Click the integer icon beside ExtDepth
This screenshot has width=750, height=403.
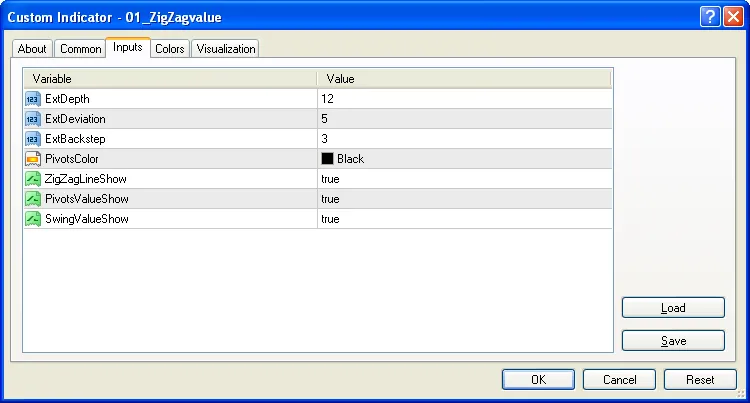(x=33, y=99)
